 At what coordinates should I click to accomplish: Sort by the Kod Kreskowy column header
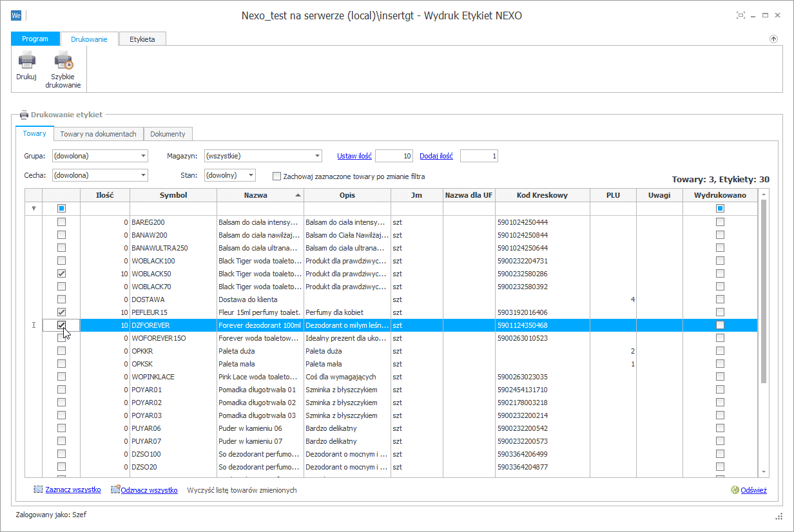pyautogui.click(x=543, y=195)
